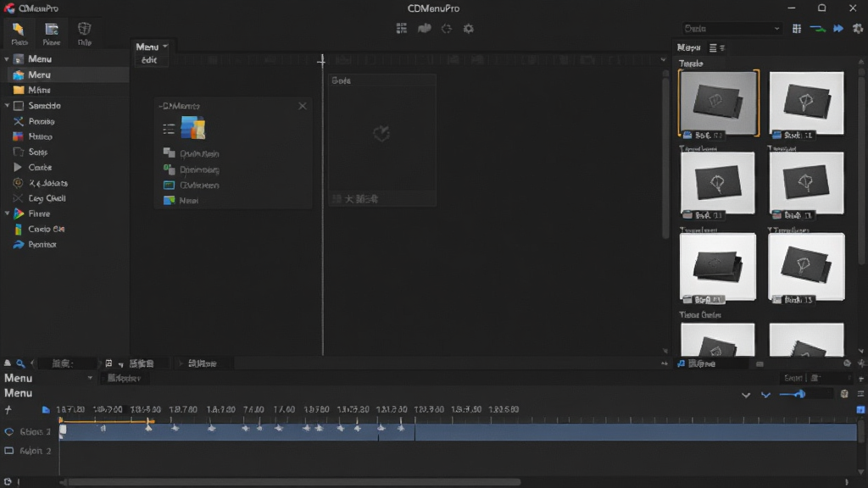This screenshot has height=488, width=868.
Task: Click the cloud-shaped icon in the center toolbar
Action: (x=425, y=28)
